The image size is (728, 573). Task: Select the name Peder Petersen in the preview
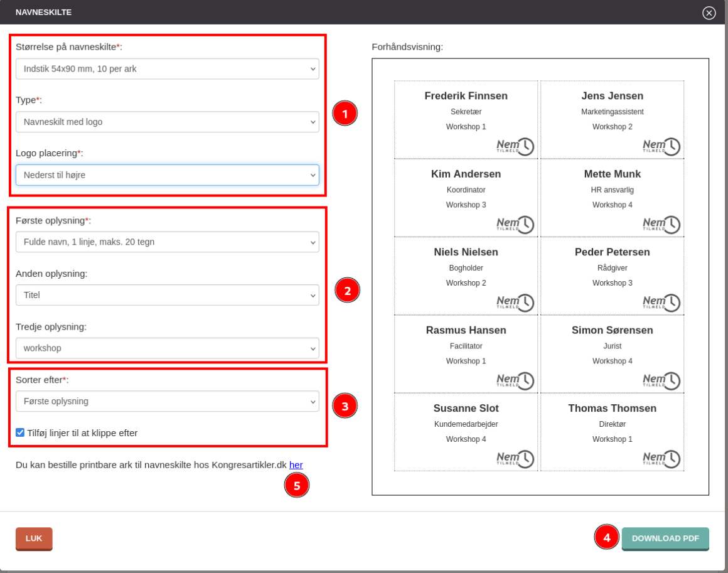point(613,252)
